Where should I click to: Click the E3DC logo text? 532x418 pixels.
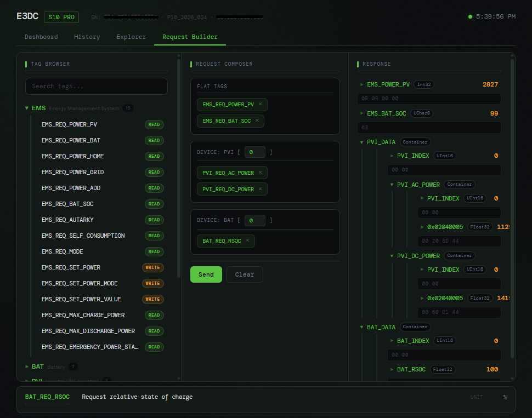tap(27, 16)
